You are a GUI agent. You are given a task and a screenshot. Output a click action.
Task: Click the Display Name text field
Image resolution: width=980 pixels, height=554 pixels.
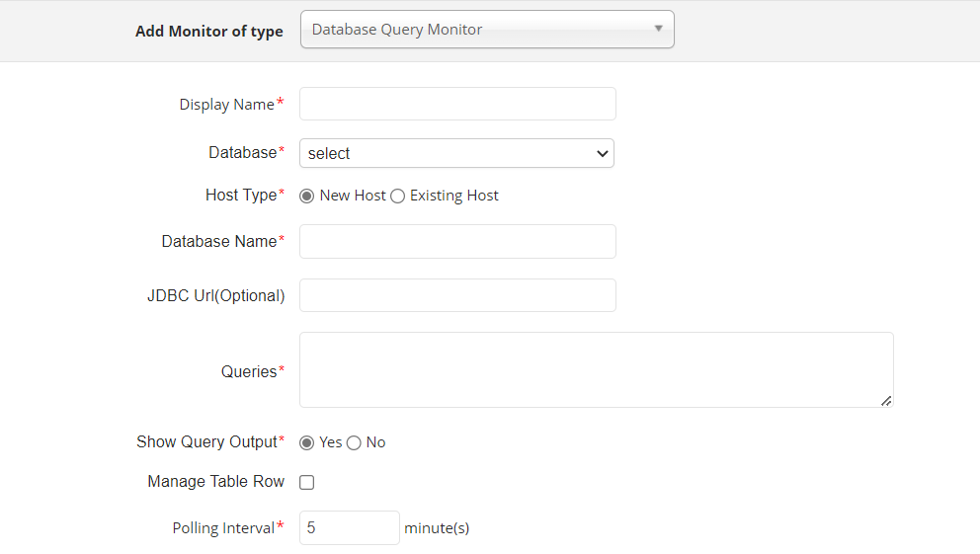pos(457,104)
